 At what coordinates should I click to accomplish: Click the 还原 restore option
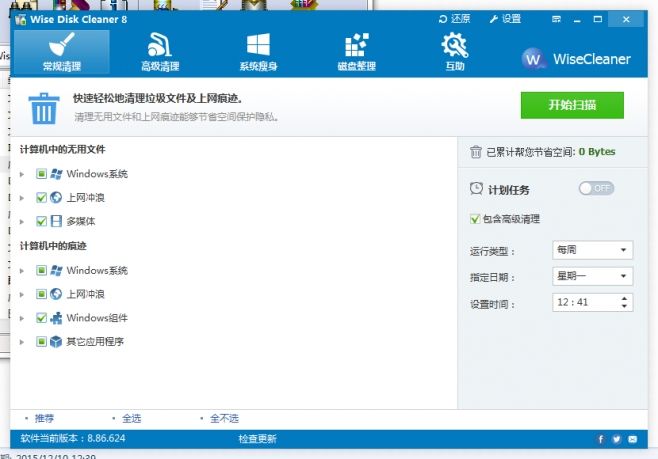pyautogui.click(x=454, y=19)
